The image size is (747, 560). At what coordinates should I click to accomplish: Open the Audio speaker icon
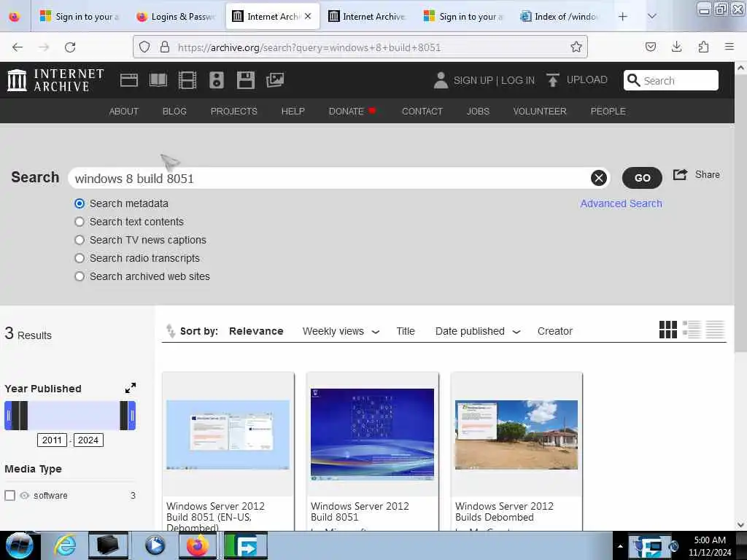coord(216,80)
